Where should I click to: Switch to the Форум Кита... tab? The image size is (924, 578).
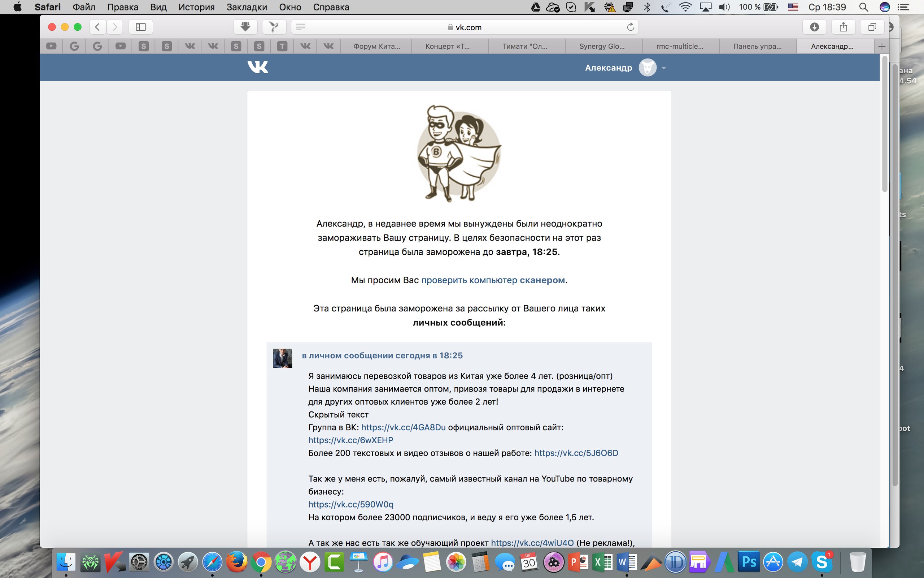376,47
